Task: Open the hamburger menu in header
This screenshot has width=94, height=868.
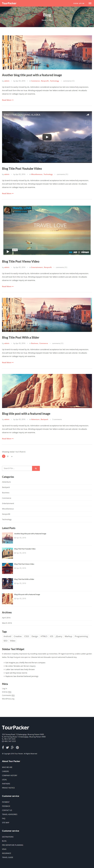Action: pos(90,3)
